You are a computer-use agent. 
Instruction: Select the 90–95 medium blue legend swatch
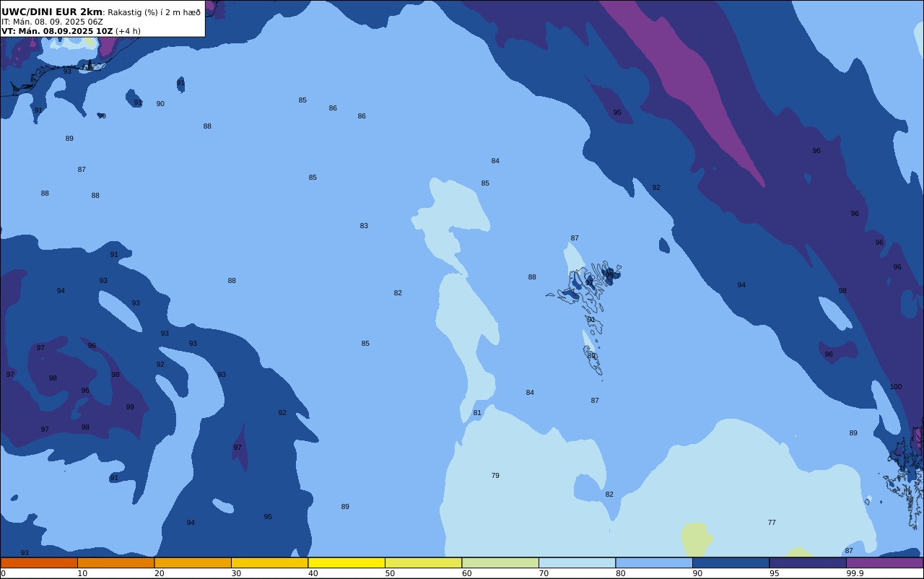click(x=731, y=562)
